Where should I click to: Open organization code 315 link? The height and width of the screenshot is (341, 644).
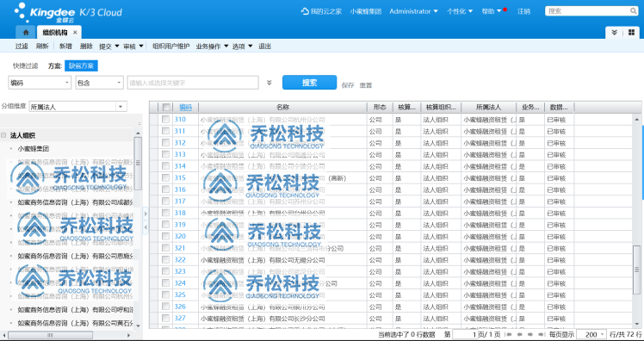[x=180, y=178]
